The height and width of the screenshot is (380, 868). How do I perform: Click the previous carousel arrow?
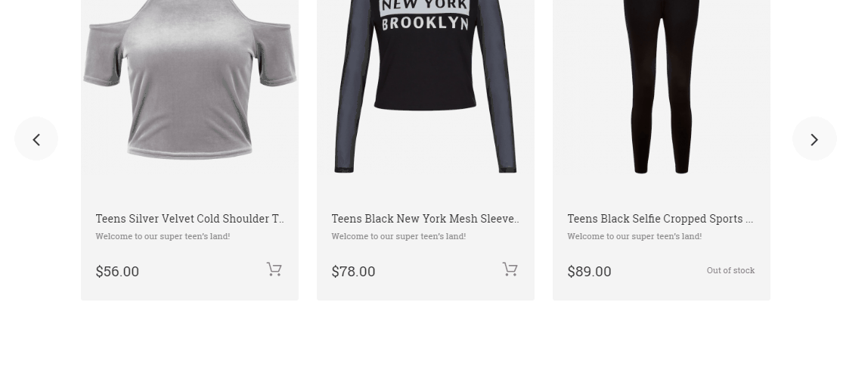36,139
